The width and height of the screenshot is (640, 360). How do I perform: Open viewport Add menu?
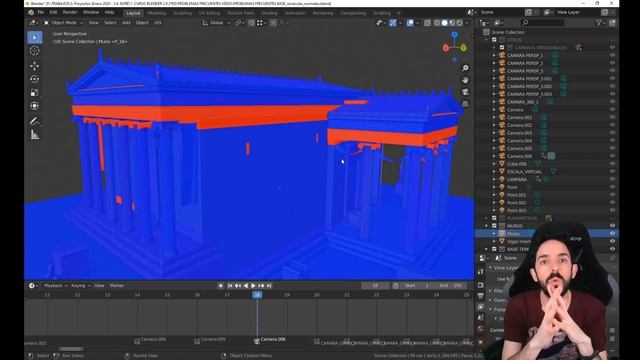pyautogui.click(x=126, y=23)
